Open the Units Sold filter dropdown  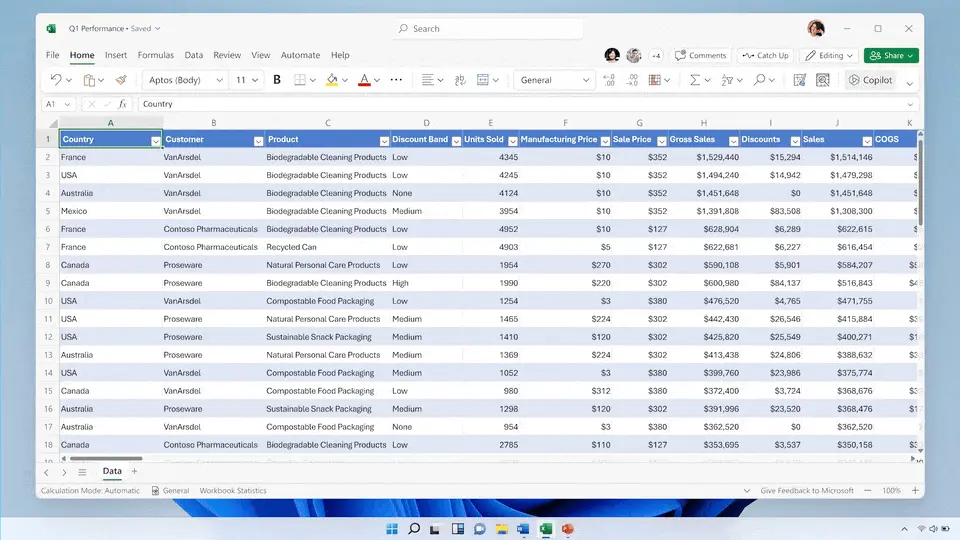[x=512, y=141]
